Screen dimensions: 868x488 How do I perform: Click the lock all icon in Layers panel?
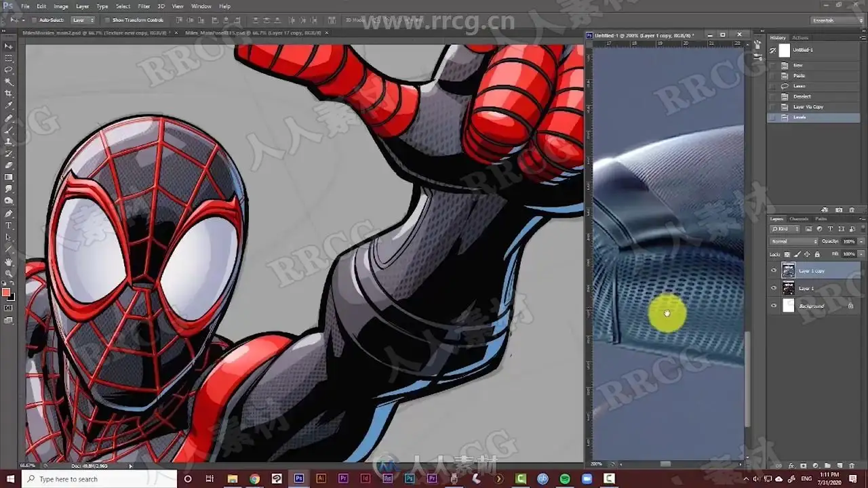click(816, 254)
